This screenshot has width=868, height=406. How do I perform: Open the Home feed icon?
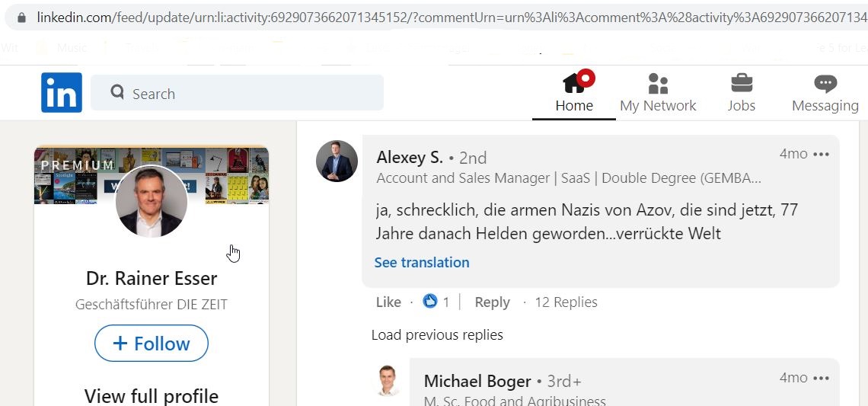pos(574,84)
